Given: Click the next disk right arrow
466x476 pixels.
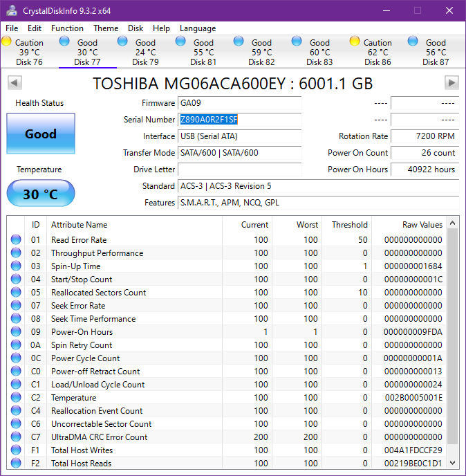Looking at the screenshot, I should point(451,83).
